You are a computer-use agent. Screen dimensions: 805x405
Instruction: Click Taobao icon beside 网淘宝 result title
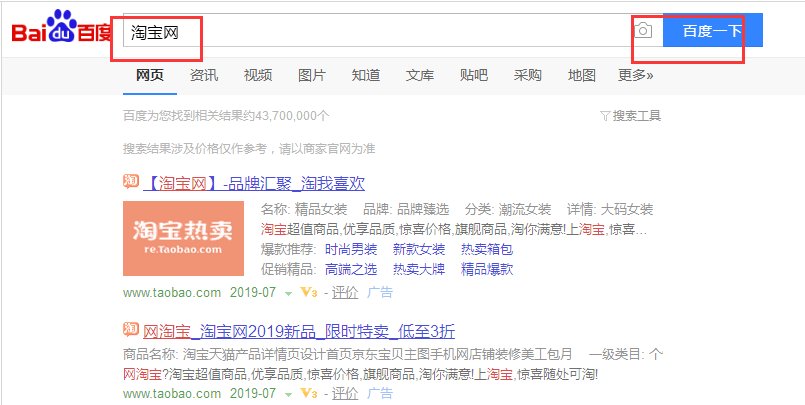131,329
